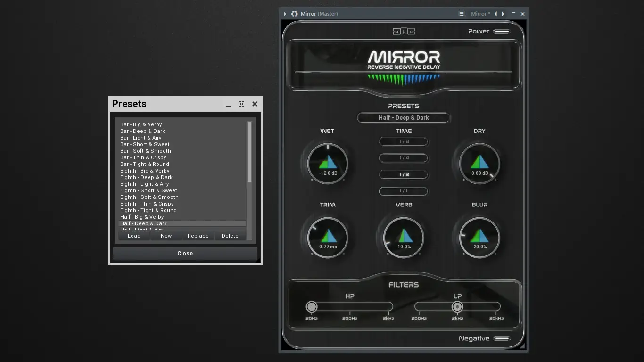Click the BLUR value 20.0%
This screenshot has height=362, width=644.
coord(480,247)
